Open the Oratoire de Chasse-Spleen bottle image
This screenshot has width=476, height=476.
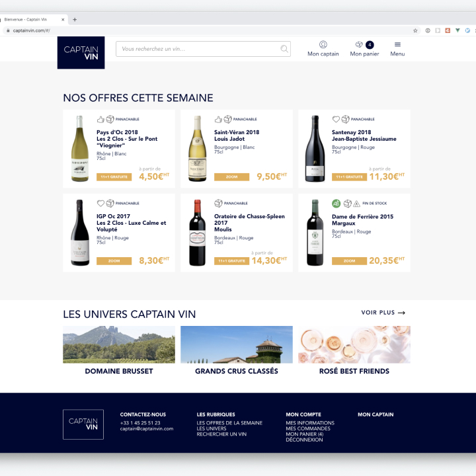coord(197,233)
